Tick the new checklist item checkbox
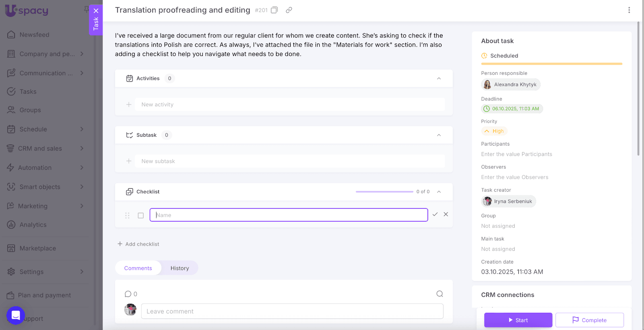The width and height of the screenshot is (644, 330). point(140,215)
